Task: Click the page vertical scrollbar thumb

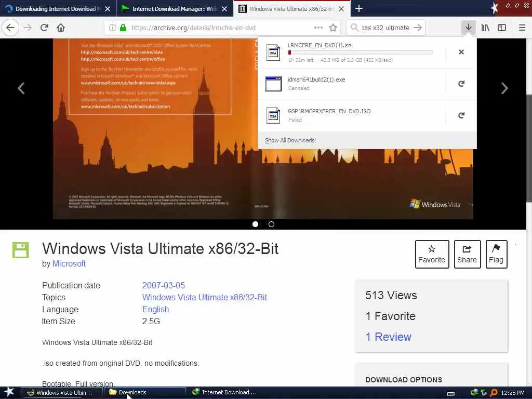Action: tap(529, 148)
